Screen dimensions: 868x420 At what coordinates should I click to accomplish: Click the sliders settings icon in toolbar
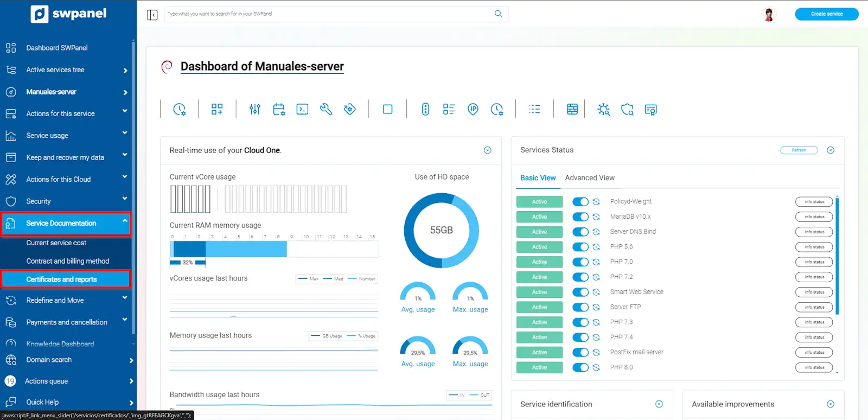tap(255, 110)
